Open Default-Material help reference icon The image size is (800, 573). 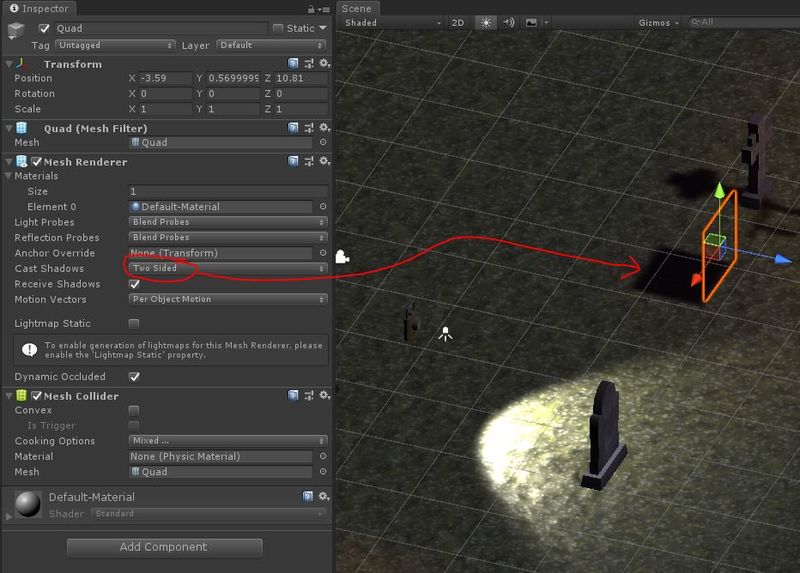point(308,496)
